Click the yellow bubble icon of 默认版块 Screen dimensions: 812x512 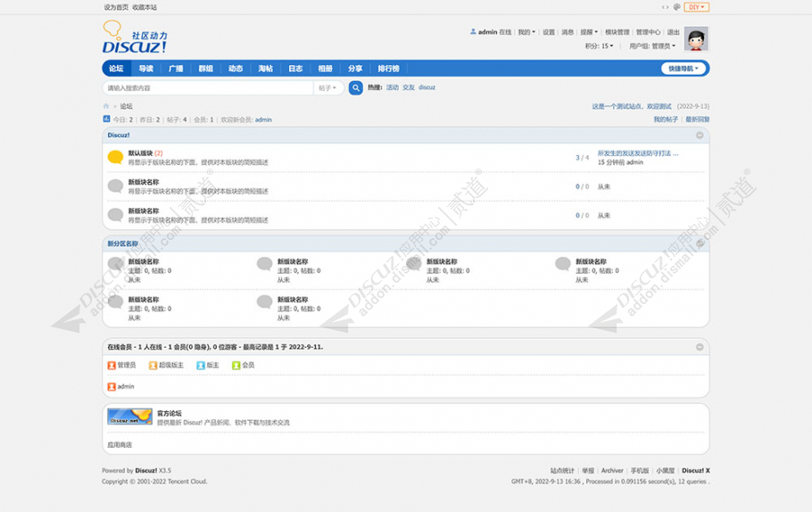pos(115,157)
